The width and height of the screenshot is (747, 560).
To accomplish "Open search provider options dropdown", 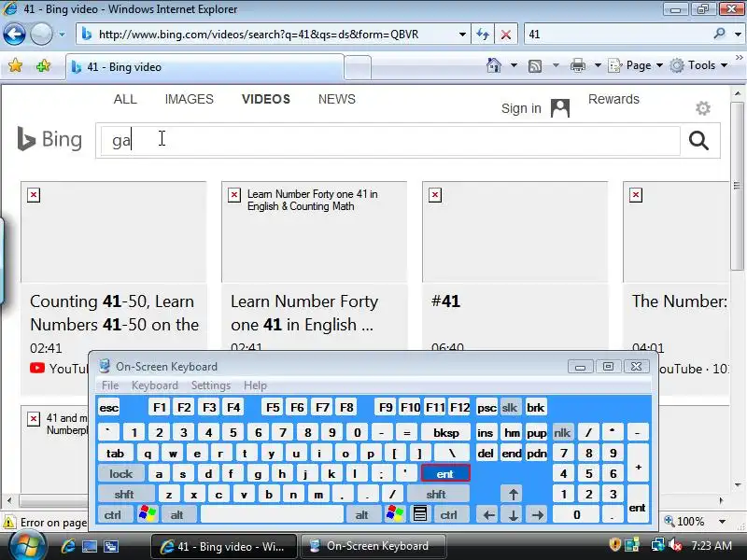I will [x=738, y=35].
